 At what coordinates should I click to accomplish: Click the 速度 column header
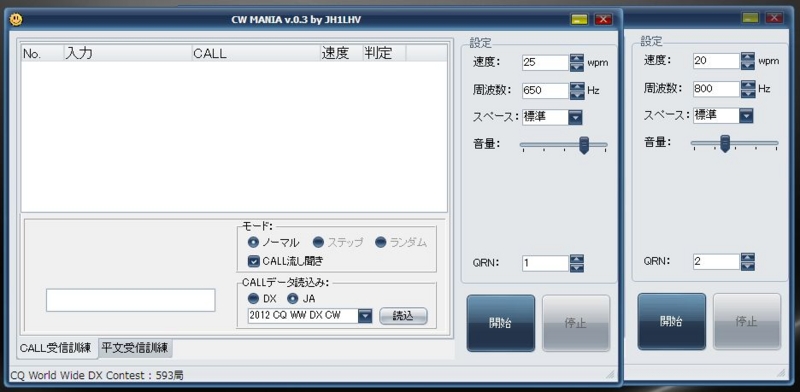pyautogui.click(x=341, y=53)
